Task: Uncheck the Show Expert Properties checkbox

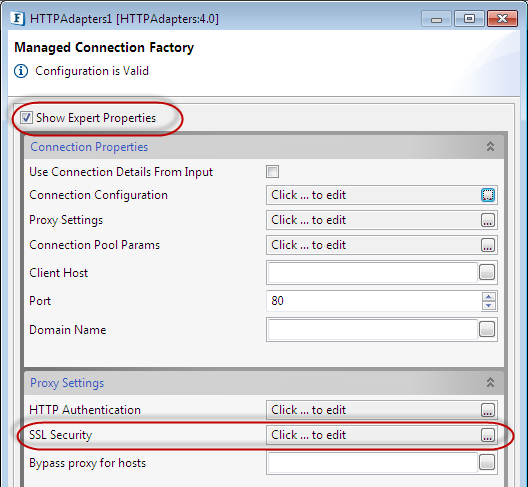Action: [26, 118]
